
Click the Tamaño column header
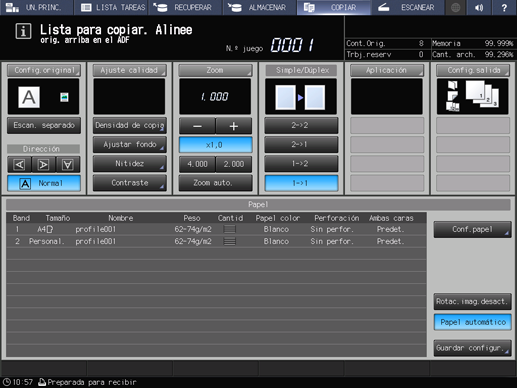58,218
